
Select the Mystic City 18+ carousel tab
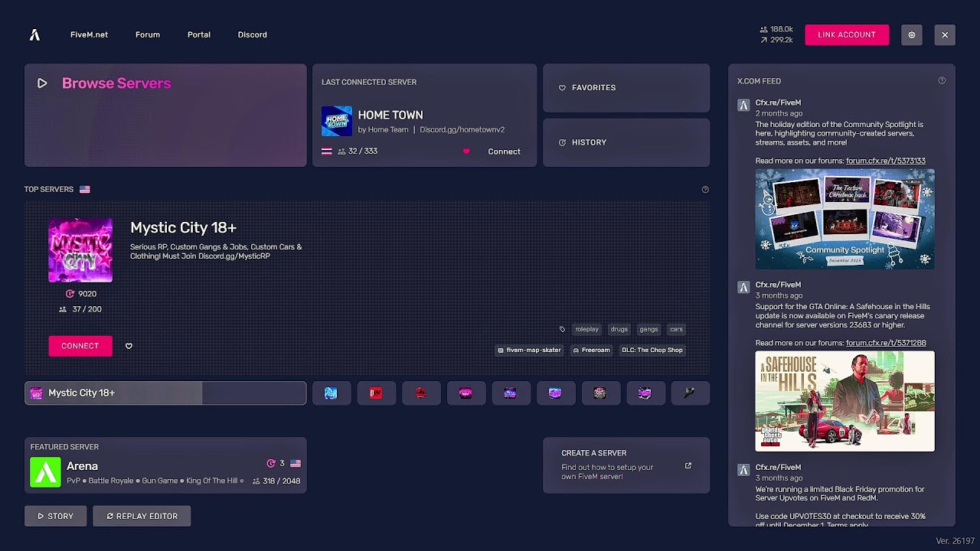[165, 393]
